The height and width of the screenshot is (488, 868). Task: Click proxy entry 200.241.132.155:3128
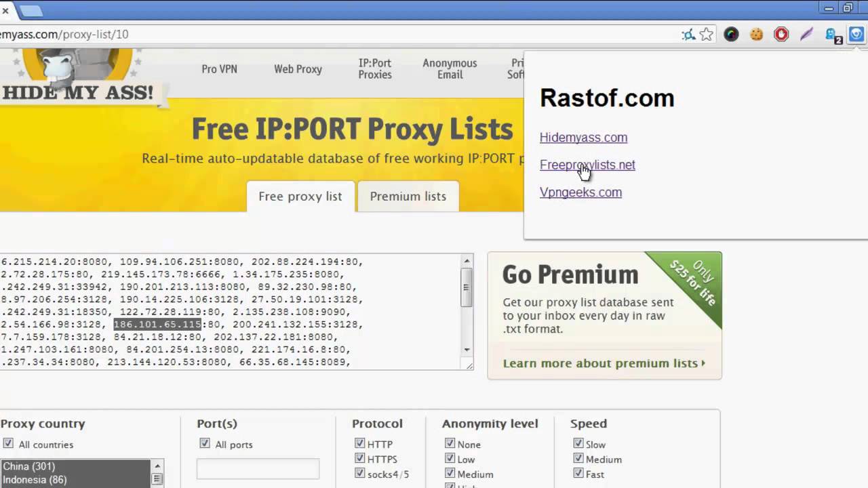tap(295, 325)
